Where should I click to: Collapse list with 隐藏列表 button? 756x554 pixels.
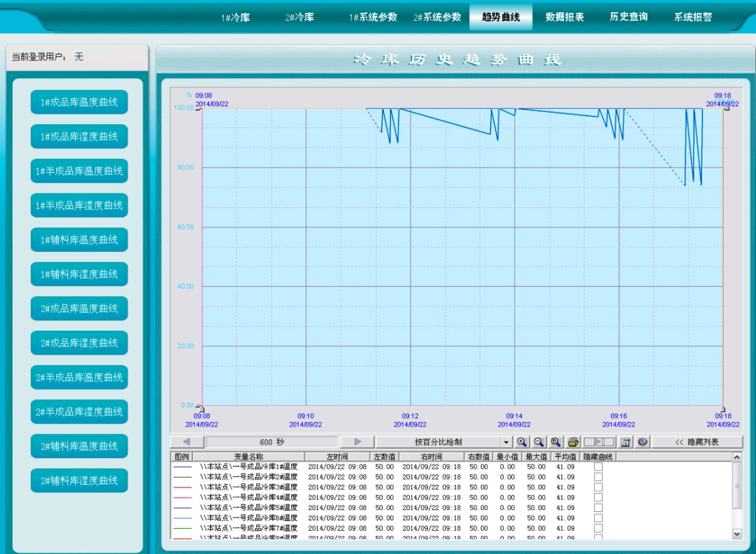[697, 442]
